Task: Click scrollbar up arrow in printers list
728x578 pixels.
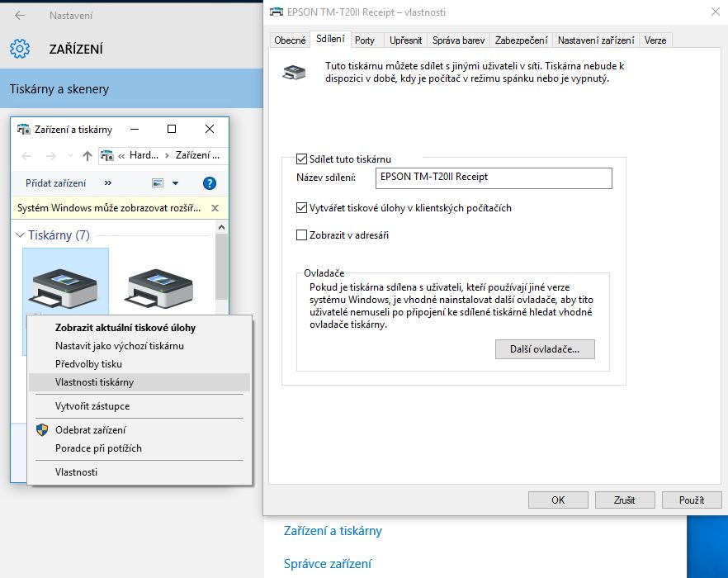Action: pyautogui.click(x=221, y=227)
